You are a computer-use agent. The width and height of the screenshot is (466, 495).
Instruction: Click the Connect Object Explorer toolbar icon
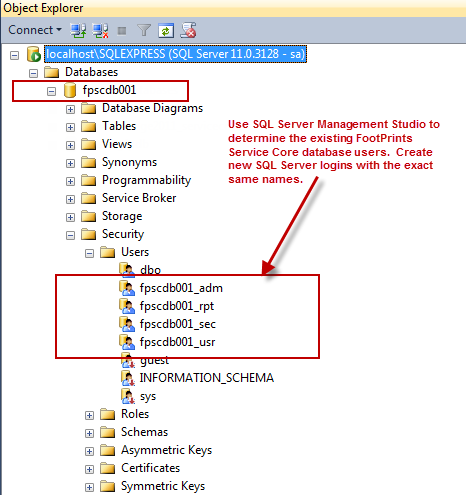tap(78, 31)
